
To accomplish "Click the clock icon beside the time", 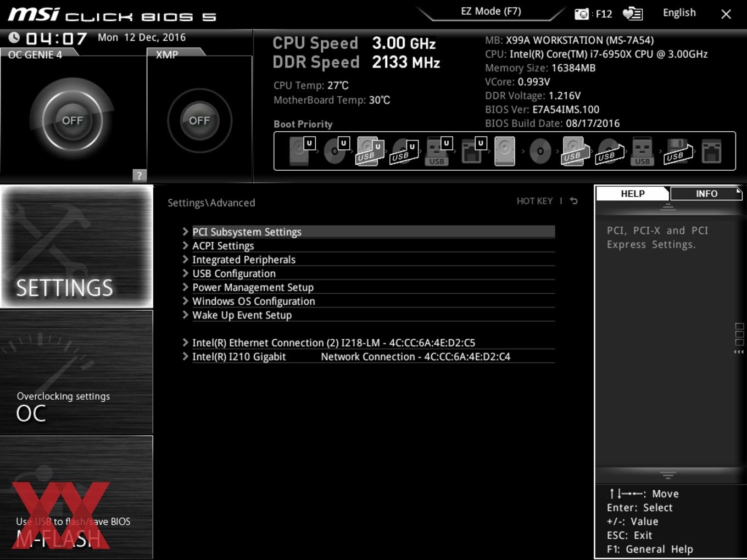I will pyautogui.click(x=14, y=37).
